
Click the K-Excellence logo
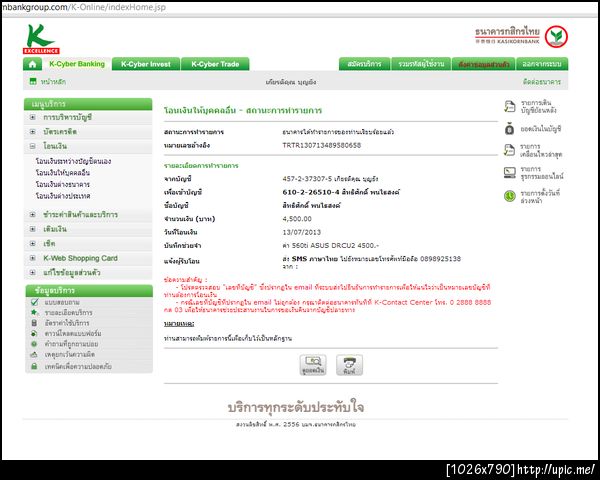pos(41,39)
